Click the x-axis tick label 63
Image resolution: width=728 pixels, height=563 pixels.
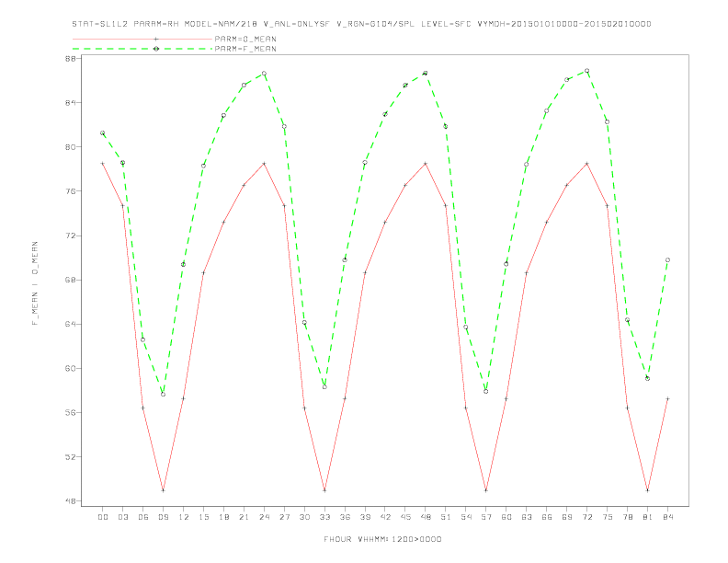pyautogui.click(x=527, y=517)
